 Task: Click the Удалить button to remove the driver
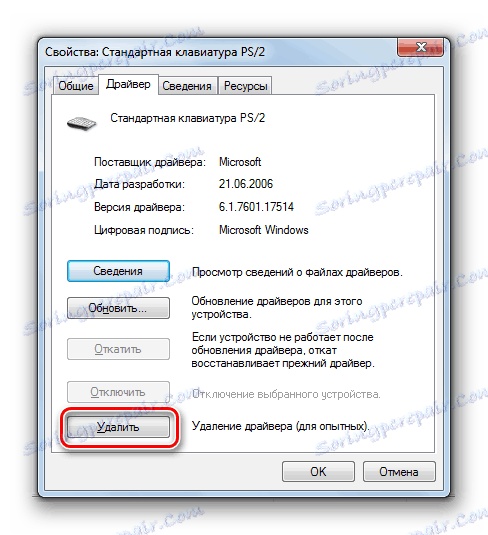[x=118, y=427]
